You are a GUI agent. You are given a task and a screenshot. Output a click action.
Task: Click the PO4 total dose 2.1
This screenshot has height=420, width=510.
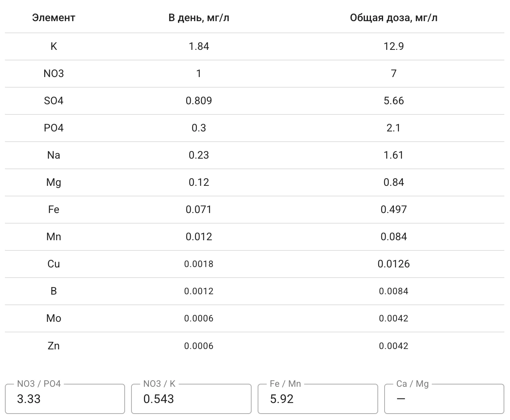[x=394, y=128]
